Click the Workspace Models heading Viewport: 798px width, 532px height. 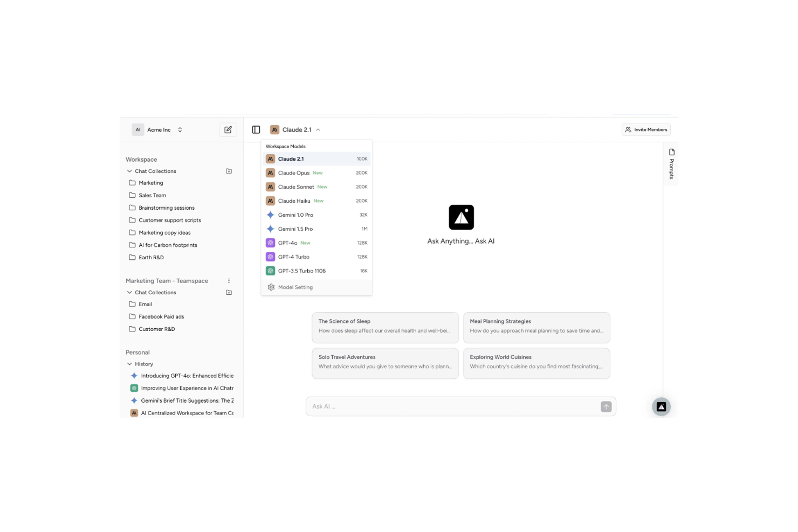[285, 146]
